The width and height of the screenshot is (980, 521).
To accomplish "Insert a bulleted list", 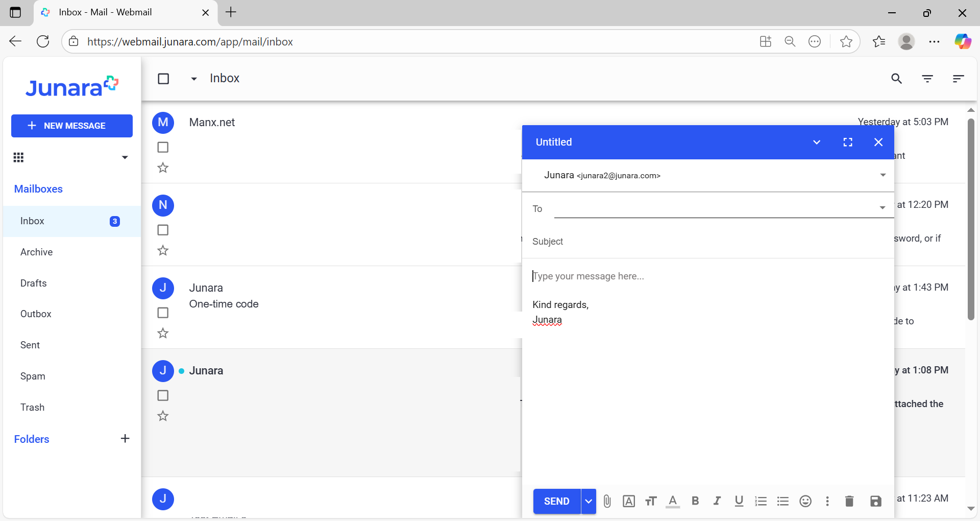I will click(783, 501).
